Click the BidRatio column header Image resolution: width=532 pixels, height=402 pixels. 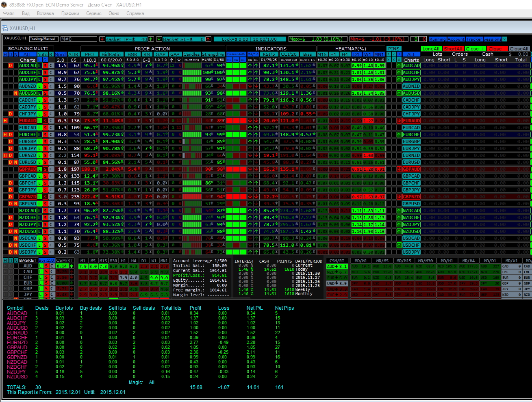point(111,54)
